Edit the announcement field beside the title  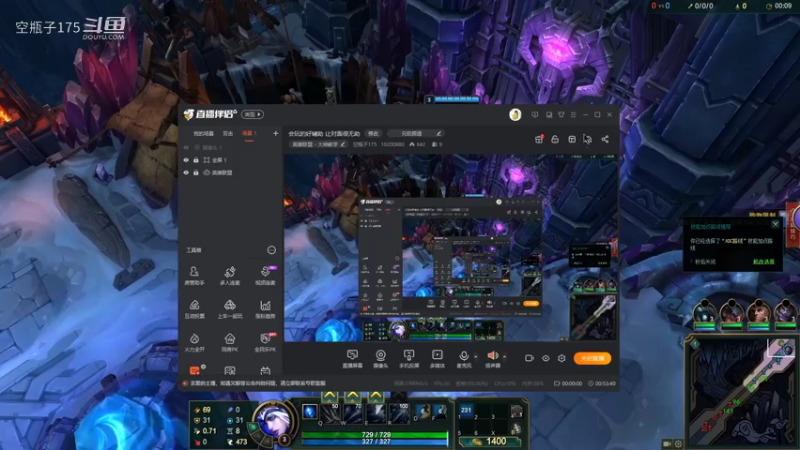[x=415, y=134]
